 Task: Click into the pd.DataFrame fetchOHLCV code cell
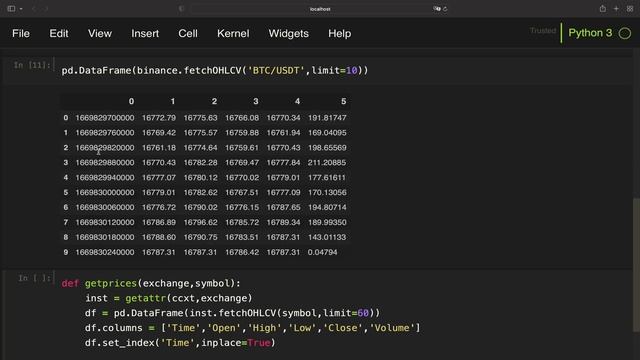click(345, 70)
